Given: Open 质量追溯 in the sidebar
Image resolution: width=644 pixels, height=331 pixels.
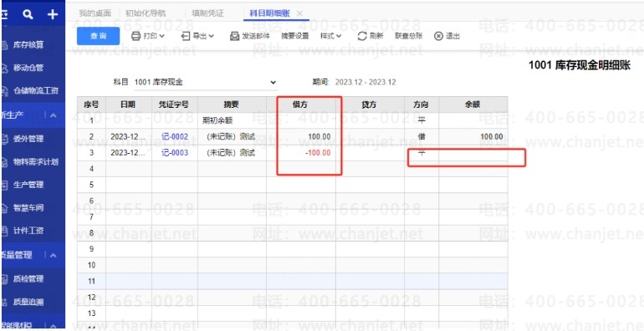Looking at the screenshot, I should pyautogui.click(x=28, y=303).
